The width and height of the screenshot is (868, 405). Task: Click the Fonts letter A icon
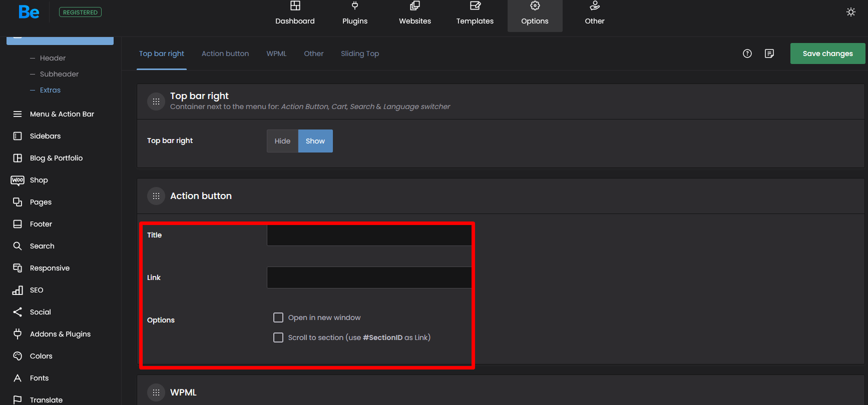pos(18,378)
